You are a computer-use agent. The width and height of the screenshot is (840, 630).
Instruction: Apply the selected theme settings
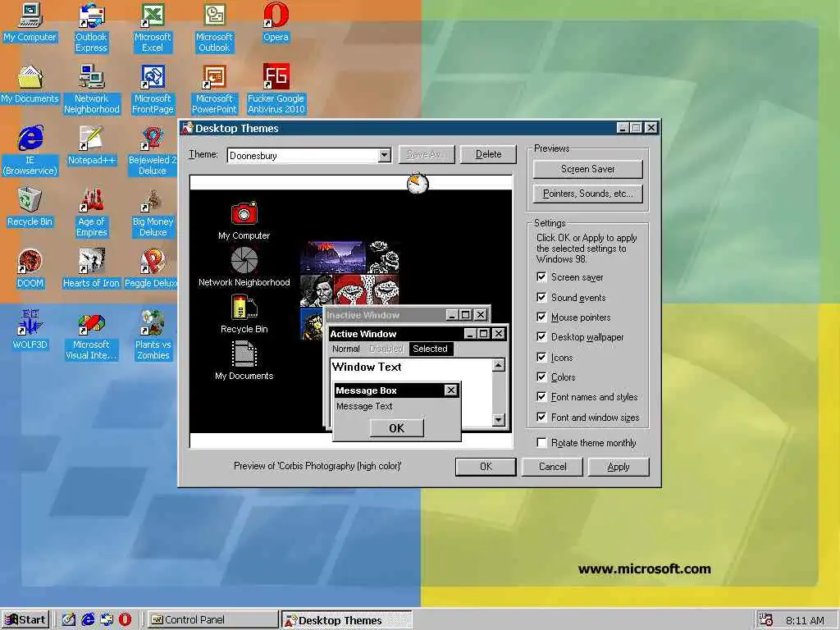(619, 467)
